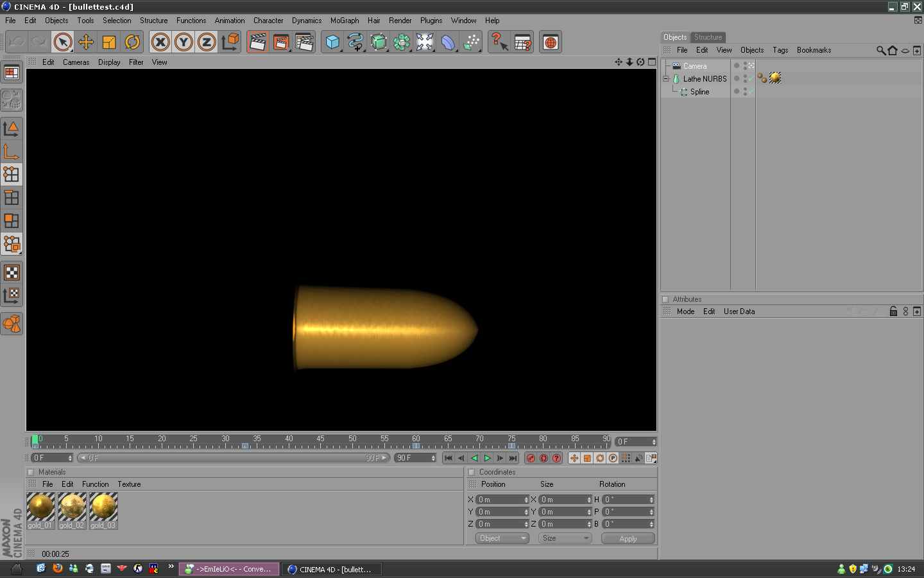Select the Use Points tool
The width and height of the screenshot is (924, 578).
pos(12,175)
